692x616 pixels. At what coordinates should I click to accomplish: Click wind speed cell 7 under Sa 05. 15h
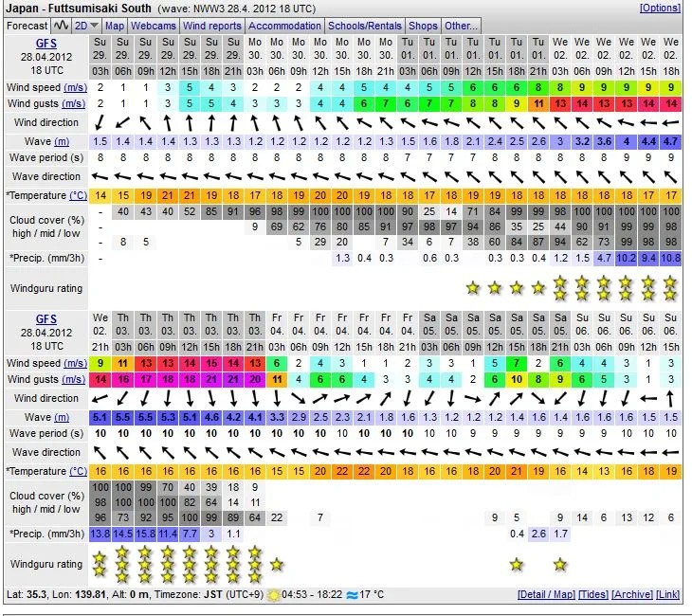[x=517, y=363]
